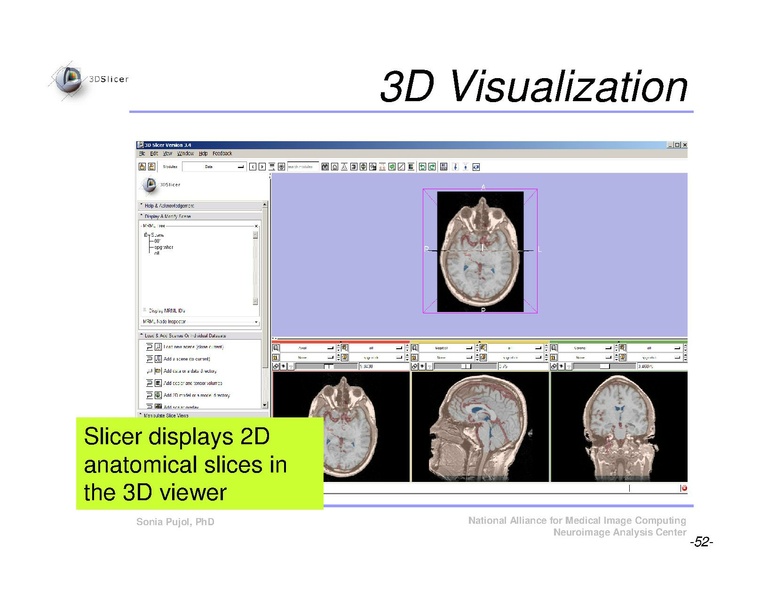Open the Edit menu
The height and width of the screenshot is (600, 776).
tap(154, 153)
